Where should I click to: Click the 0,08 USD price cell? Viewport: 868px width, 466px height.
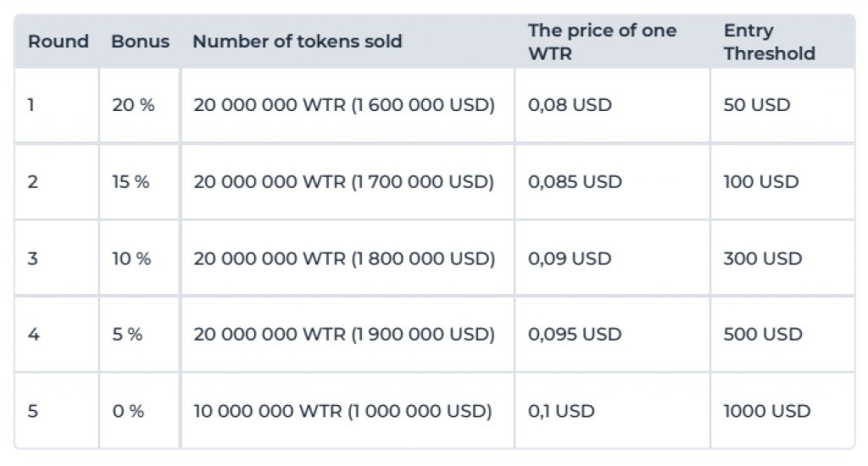point(570,106)
